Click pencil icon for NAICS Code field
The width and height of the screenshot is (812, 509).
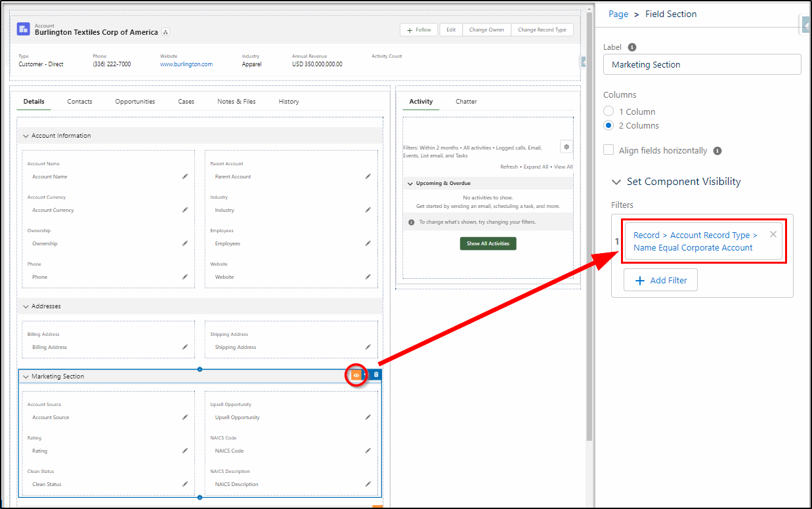(x=368, y=451)
